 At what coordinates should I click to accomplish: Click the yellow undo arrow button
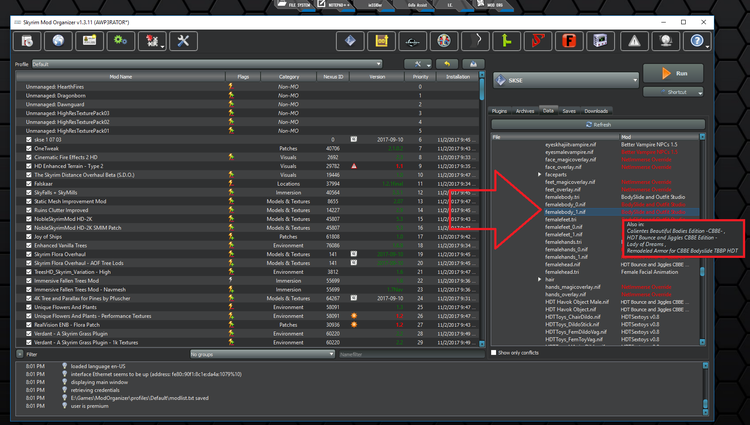[x=447, y=64]
